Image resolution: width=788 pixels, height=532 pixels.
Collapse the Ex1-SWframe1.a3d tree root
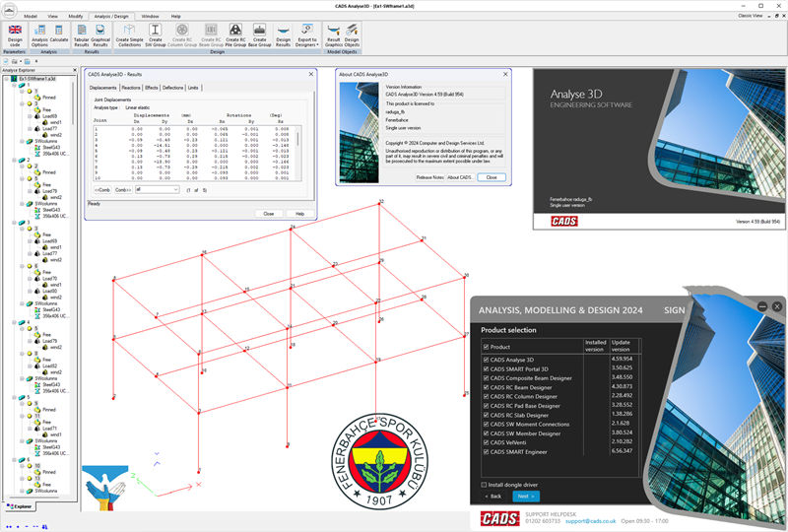pyautogui.click(x=5, y=78)
